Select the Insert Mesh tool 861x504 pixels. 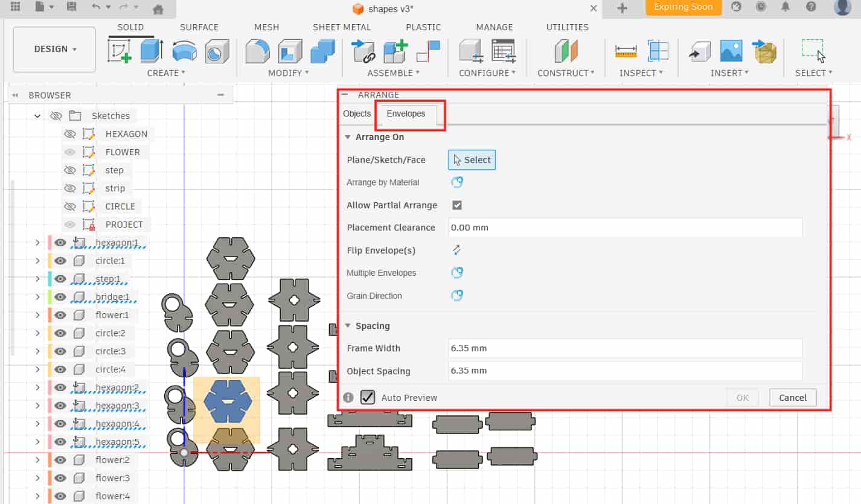click(x=764, y=51)
